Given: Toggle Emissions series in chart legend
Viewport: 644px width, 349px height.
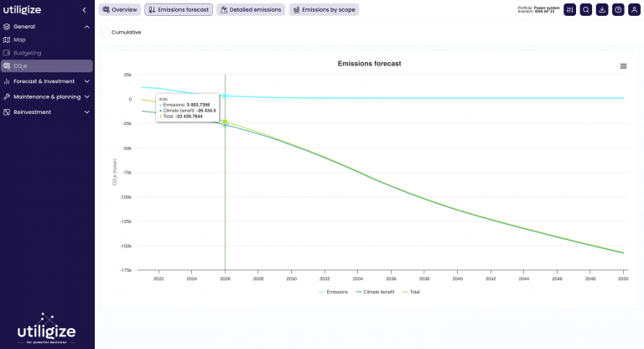Looking at the screenshot, I should click(334, 291).
